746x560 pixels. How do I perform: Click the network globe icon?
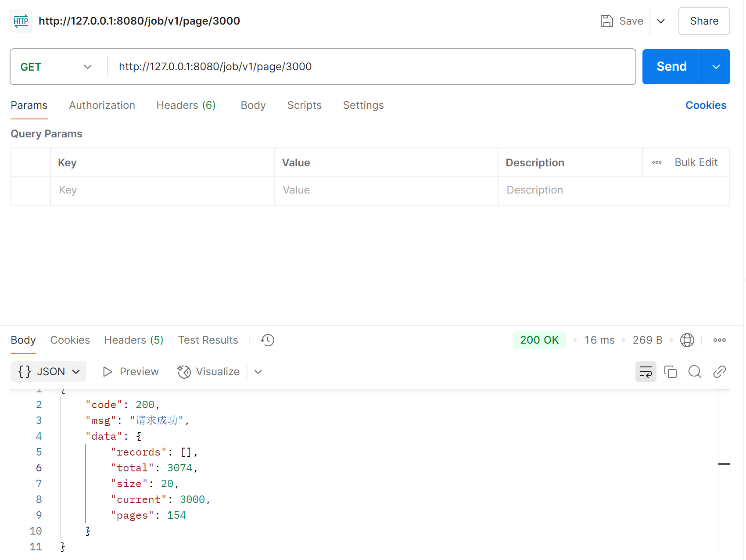pos(687,340)
